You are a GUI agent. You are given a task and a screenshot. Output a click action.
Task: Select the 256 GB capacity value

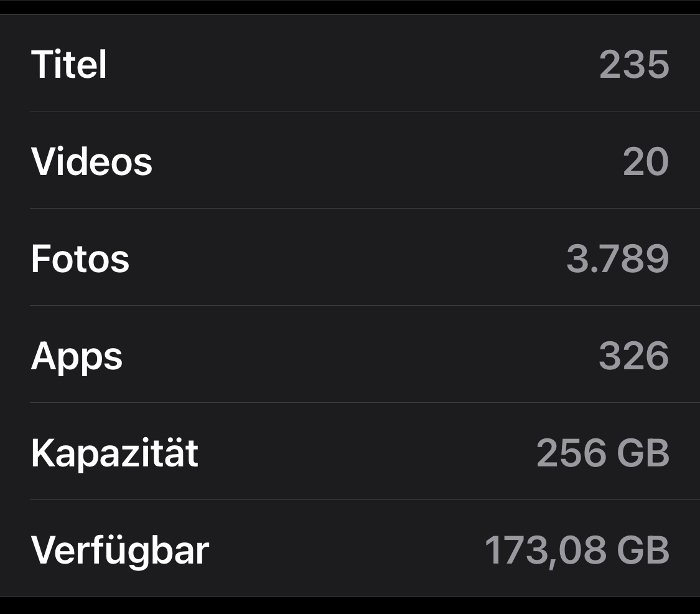[602, 453]
